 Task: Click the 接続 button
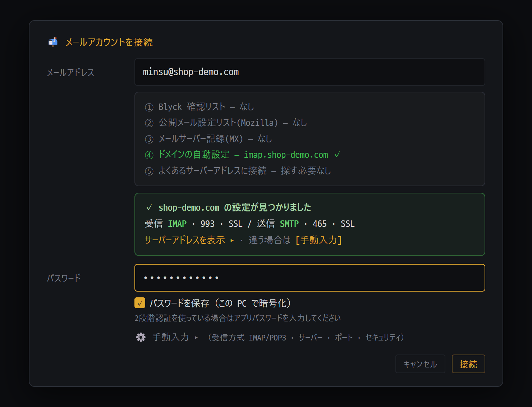coord(468,364)
